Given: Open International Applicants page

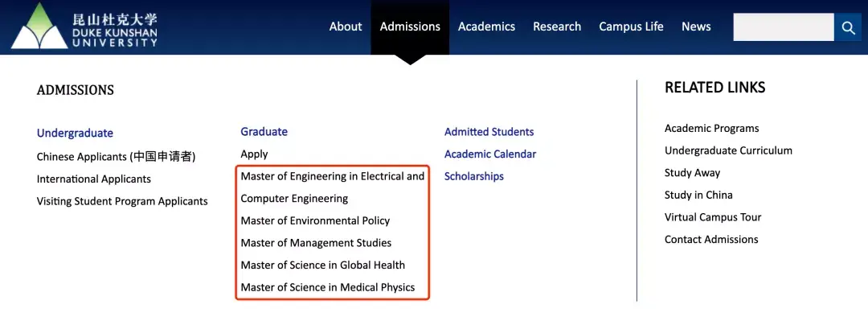Looking at the screenshot, I should click(x=94, y=179).
